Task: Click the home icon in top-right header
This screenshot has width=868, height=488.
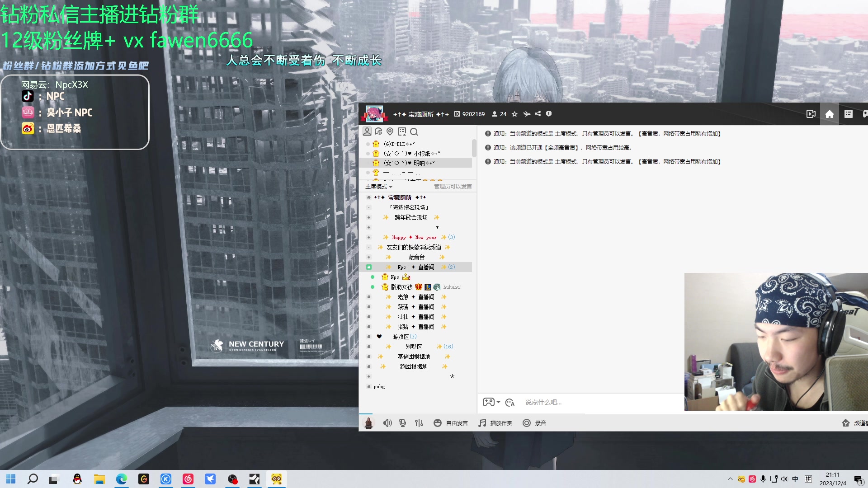Action: coord(830,114)
